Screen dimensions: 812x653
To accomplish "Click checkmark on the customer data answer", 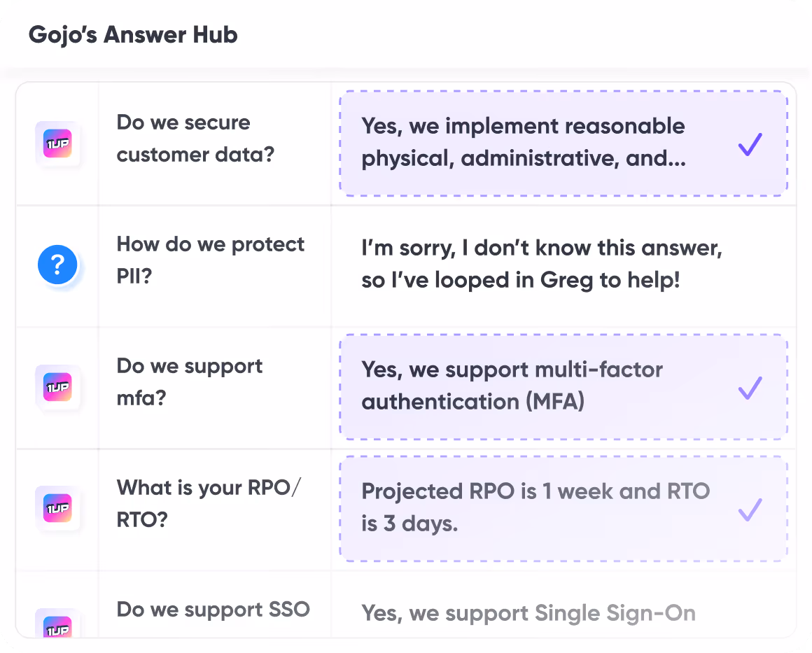I will click(750, 144).
